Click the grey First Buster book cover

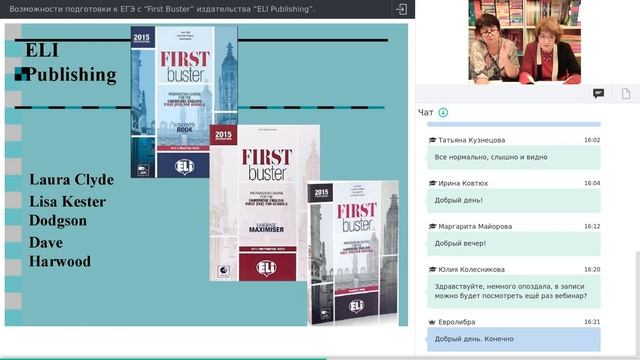(353, 253)
